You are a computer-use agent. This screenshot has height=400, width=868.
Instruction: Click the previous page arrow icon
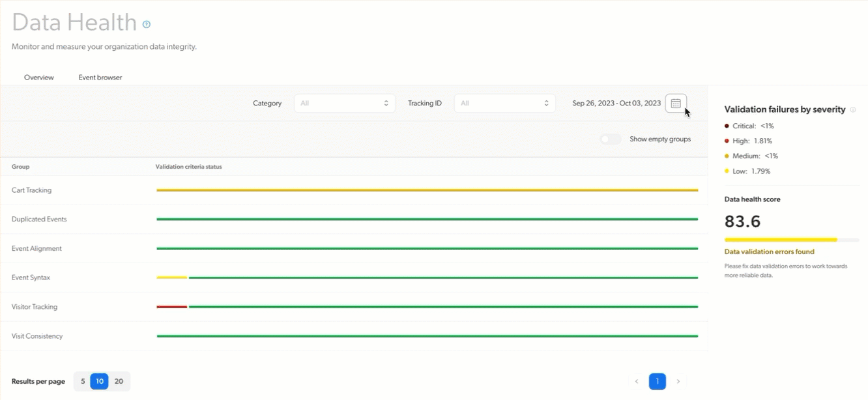(x=637, y=381)
